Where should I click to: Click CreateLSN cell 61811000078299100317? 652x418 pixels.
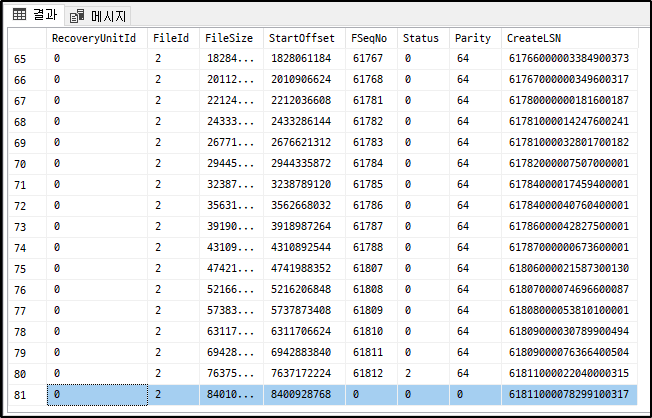coord(569,394)
